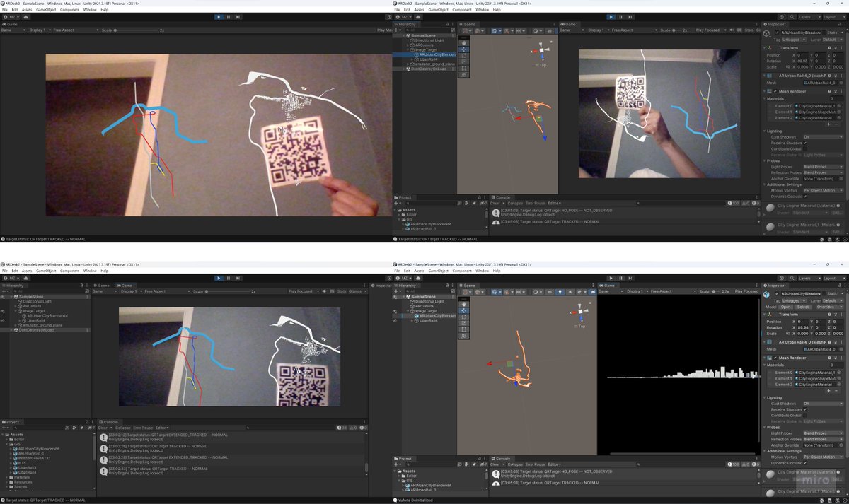Image resolution: width=849 pixels, height=504 pixels.
Task: Open Untagged Tag dropdown in window with console count 103
Action: click(794, 40)
